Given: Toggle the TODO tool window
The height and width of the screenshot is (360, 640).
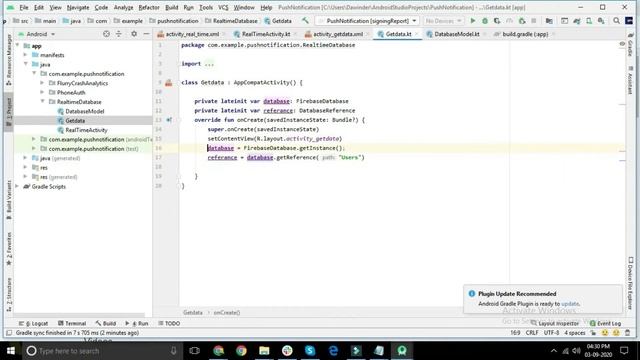Looking at the screenshot, I should point(169,323).
